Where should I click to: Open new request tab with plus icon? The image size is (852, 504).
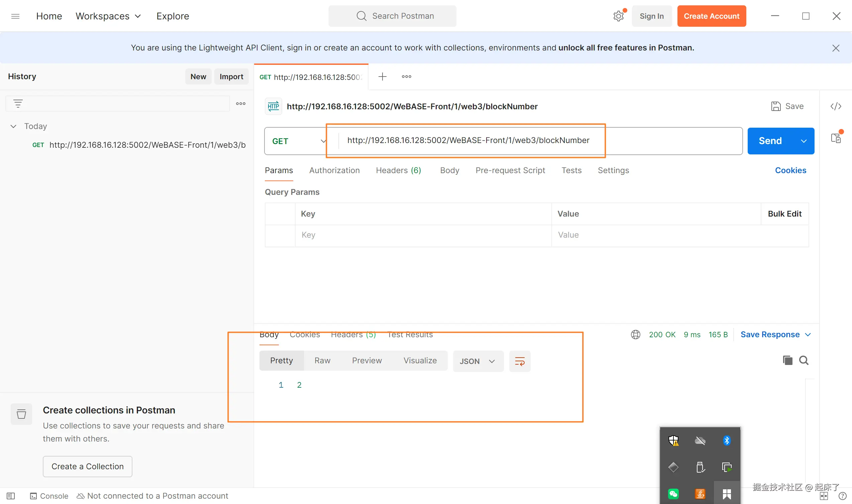(x=382, y=77)
